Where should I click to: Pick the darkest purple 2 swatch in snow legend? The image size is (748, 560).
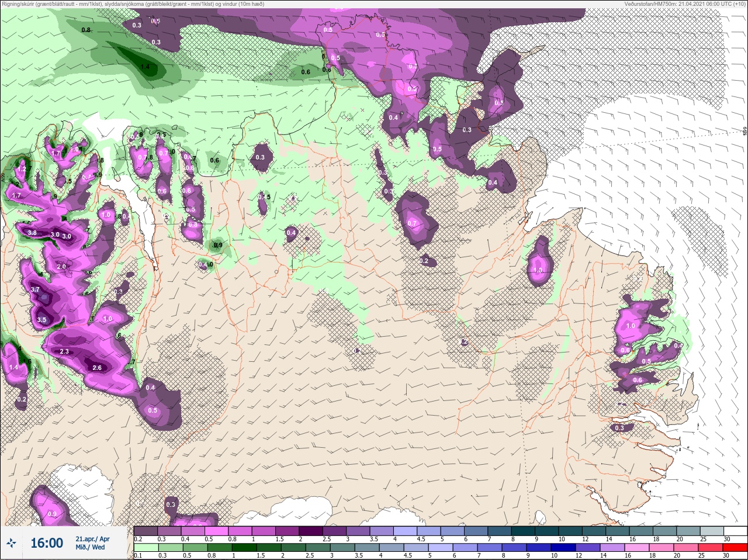(311, 531)
